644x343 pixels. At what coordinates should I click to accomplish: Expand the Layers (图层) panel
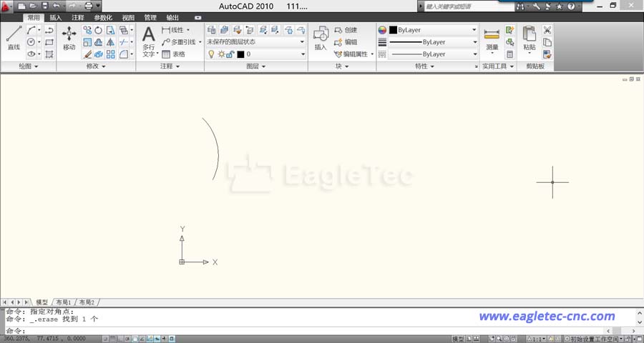pos(255,66)
